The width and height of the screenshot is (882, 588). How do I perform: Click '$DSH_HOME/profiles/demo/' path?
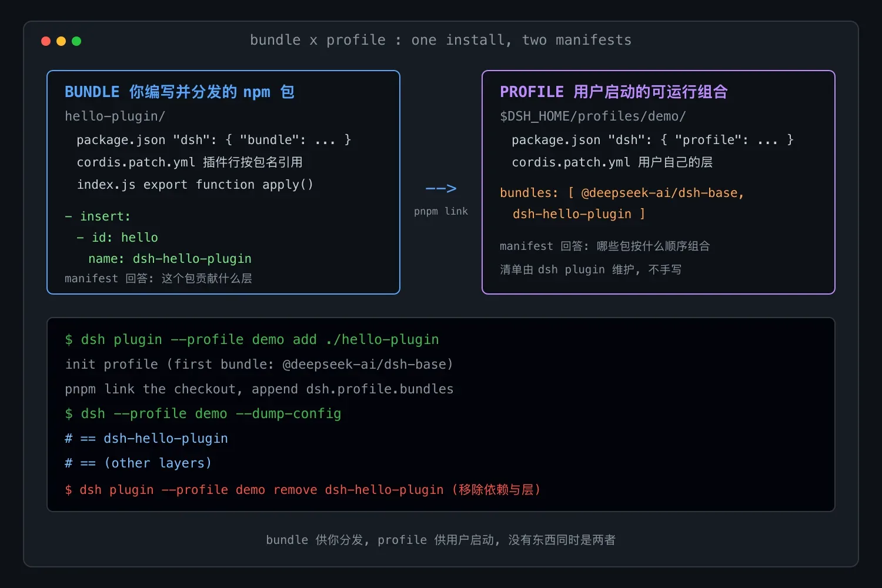[593, 116]
